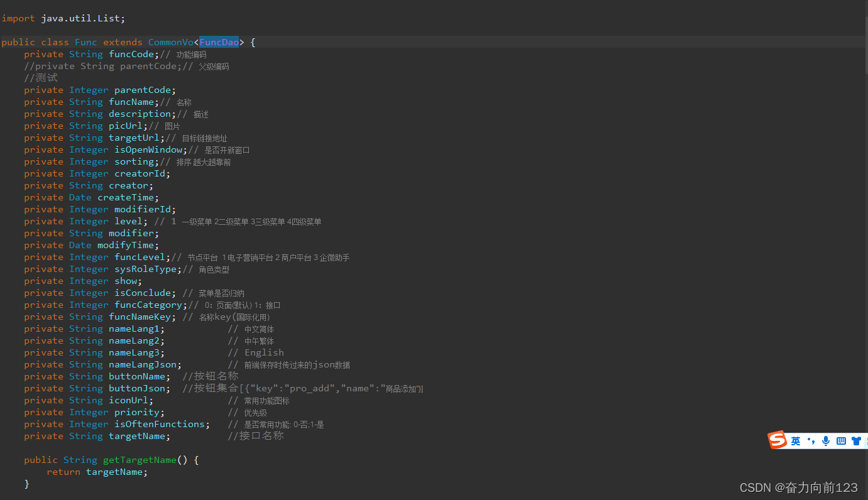Click the nameLangJson field name
This screenshot has width=868, height=500.
[x=143, y=364]
